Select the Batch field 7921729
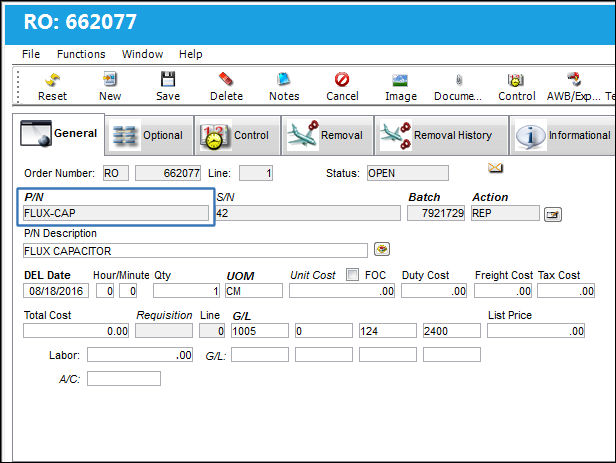The height and width of the screenshot is (463, 616). pos(436,213)
